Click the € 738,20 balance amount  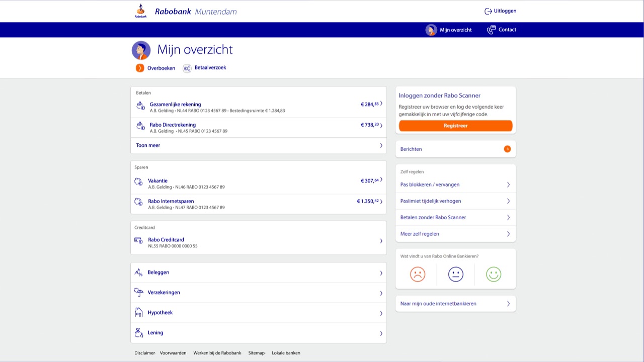coord(370,125)
